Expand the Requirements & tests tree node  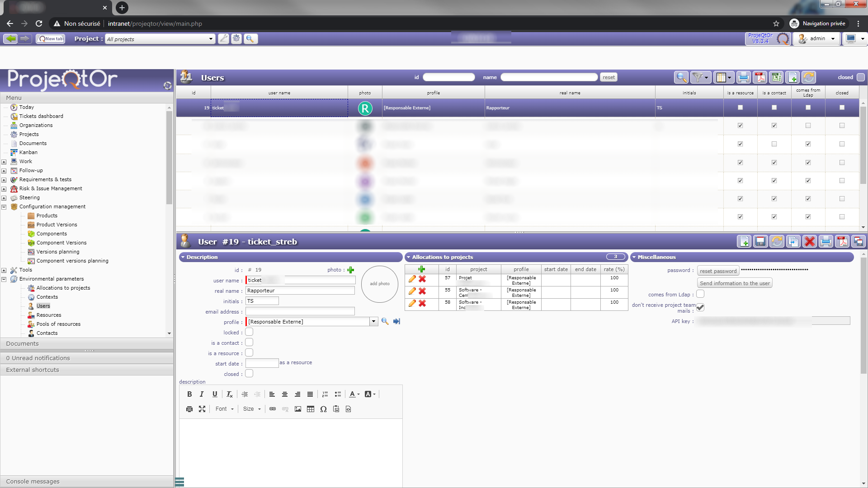click(4, 180)
